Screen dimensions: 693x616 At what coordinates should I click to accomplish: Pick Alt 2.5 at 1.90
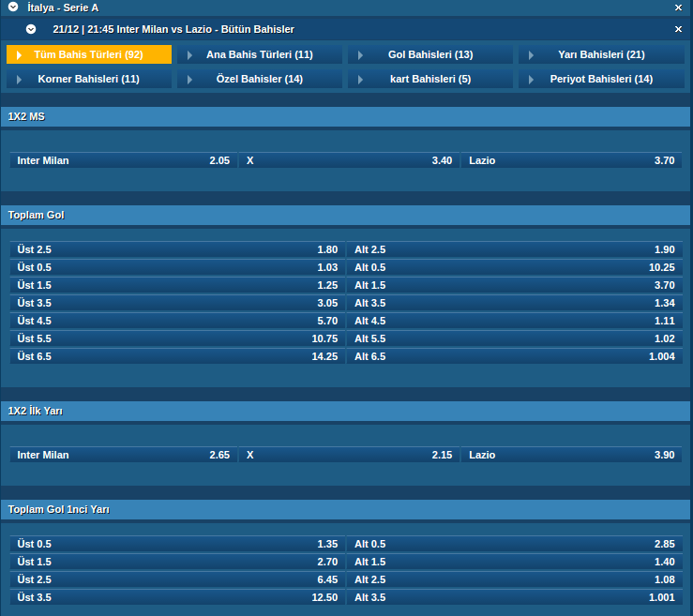point(515,249)
